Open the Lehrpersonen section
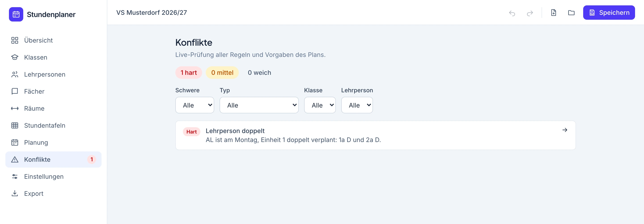644x224 pixels. 53,74
